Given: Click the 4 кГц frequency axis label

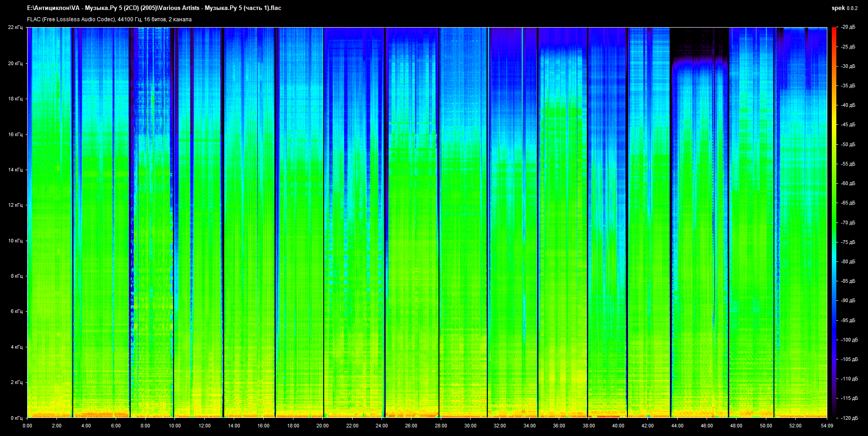Looking at the screenshot, I should pyautogui.click(x=16, y=347).
